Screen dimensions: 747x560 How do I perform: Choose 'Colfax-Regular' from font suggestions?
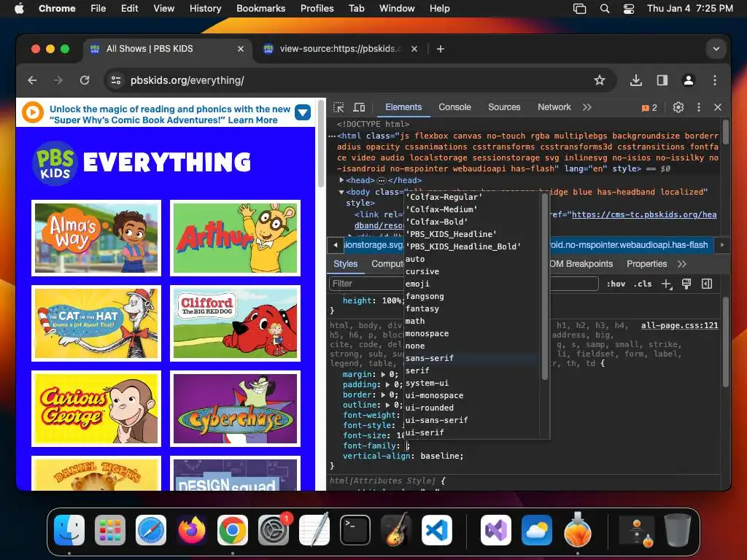tap(444, 197)
